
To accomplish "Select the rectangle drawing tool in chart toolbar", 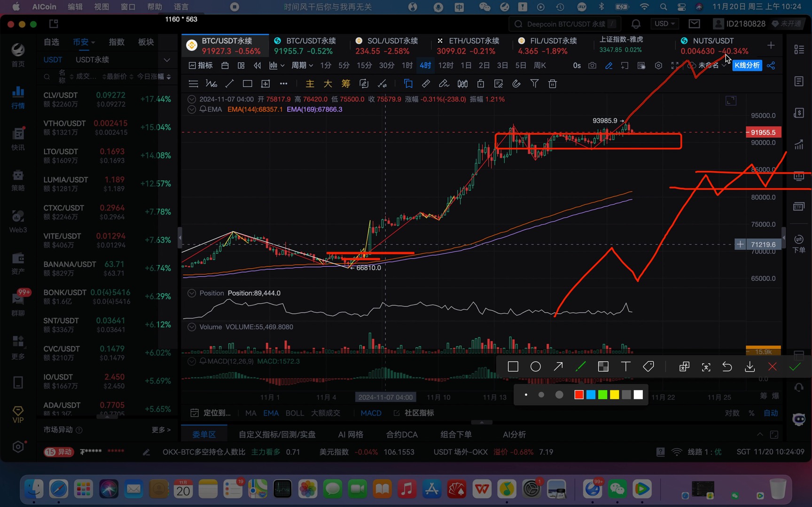I will pos(247,84).
